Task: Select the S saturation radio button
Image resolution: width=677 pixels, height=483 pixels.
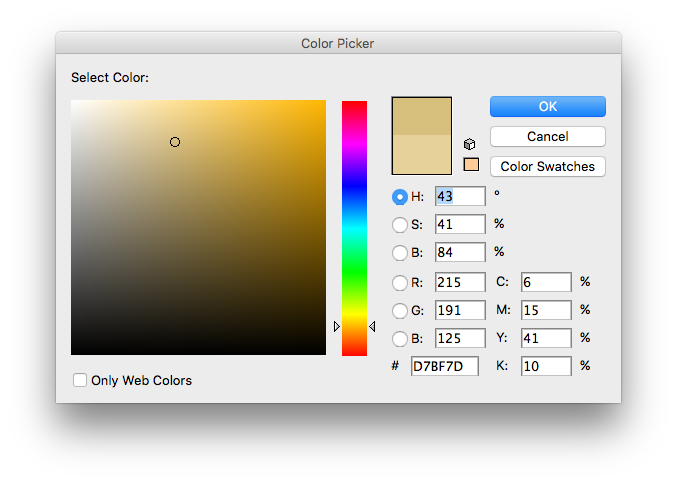Action: (400, 225)
